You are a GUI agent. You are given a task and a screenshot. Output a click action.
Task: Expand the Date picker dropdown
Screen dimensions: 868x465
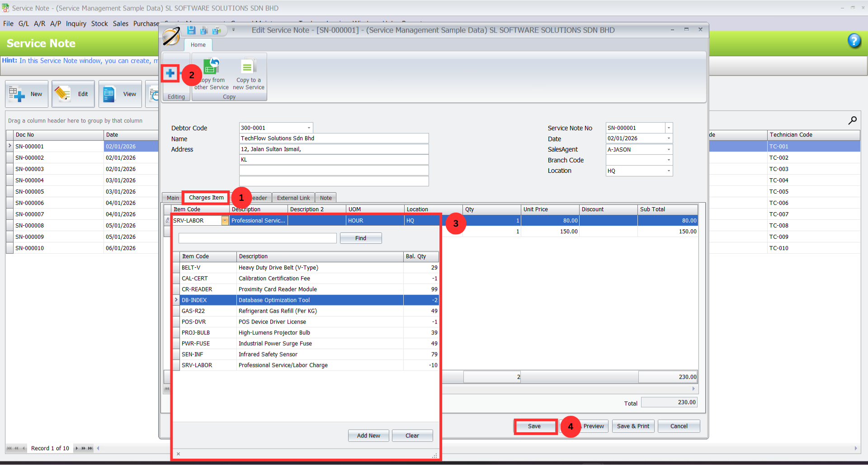click(x=669, y=138)
